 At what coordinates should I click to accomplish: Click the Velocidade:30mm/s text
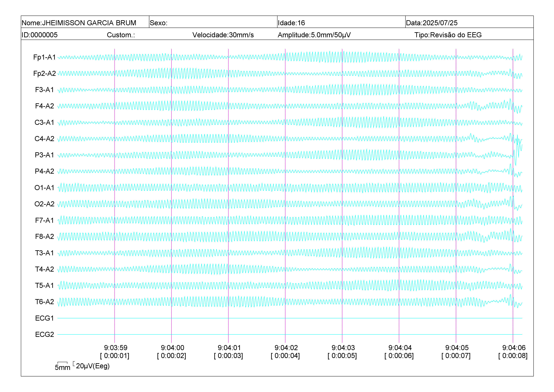tap(223, 35)
